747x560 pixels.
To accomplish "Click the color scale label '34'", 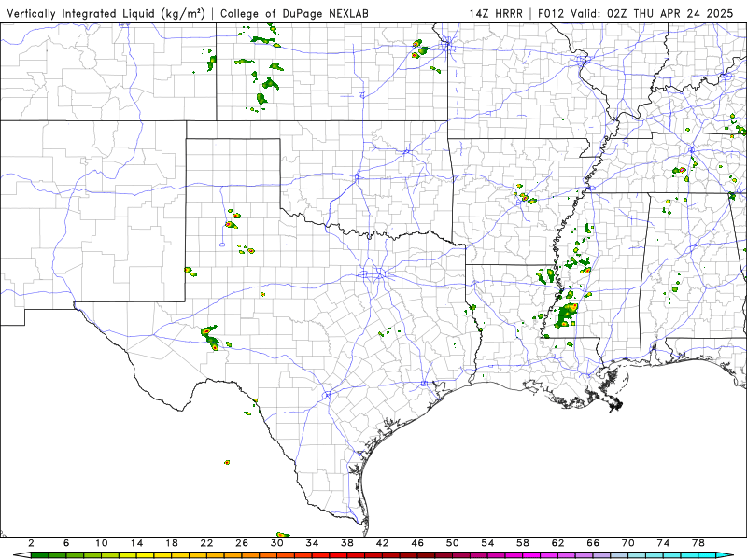I will click(x=312, y=543).
